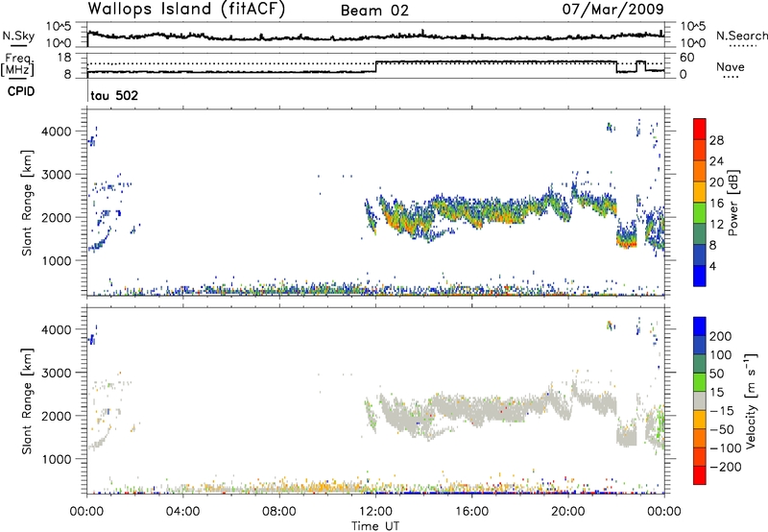Click Velocity colorbar segment above 200

tap(700, 326)
